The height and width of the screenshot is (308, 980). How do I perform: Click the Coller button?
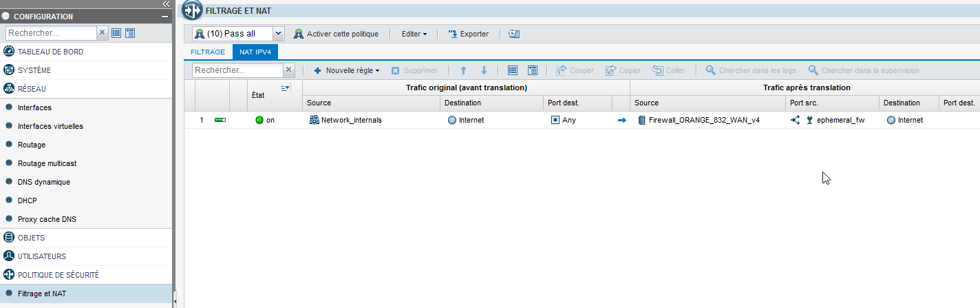click(x=669, y=70)
